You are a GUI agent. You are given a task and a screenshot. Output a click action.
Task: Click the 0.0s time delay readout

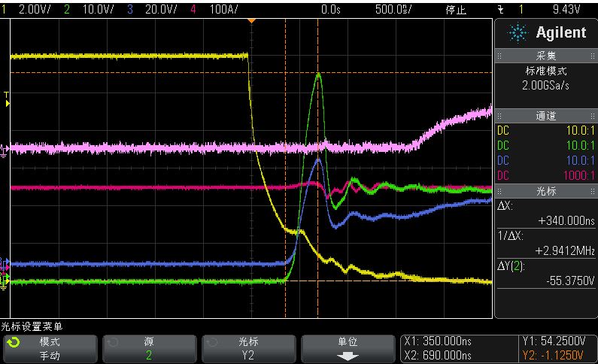(330, 9)
